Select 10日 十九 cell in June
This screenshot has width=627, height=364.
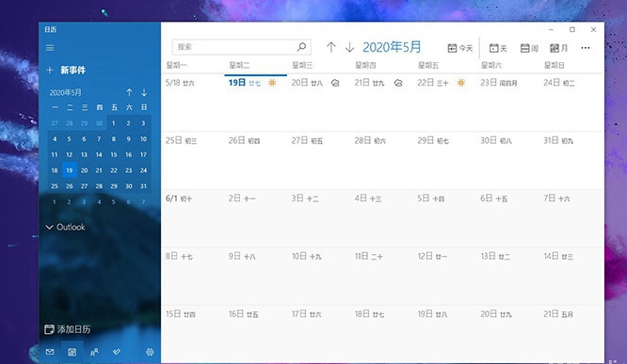click(319, 277)
